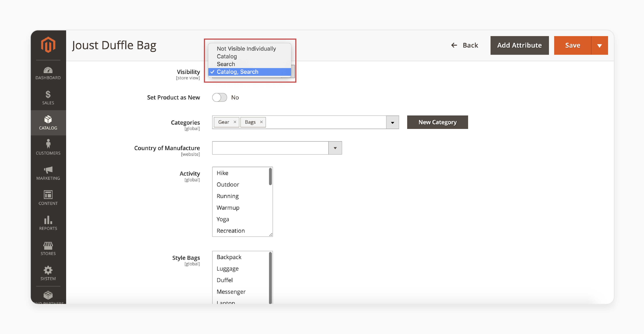Expand the Categories dropdown arrow
This screenshot has width=644, height=334.
[x=392, y=122]
